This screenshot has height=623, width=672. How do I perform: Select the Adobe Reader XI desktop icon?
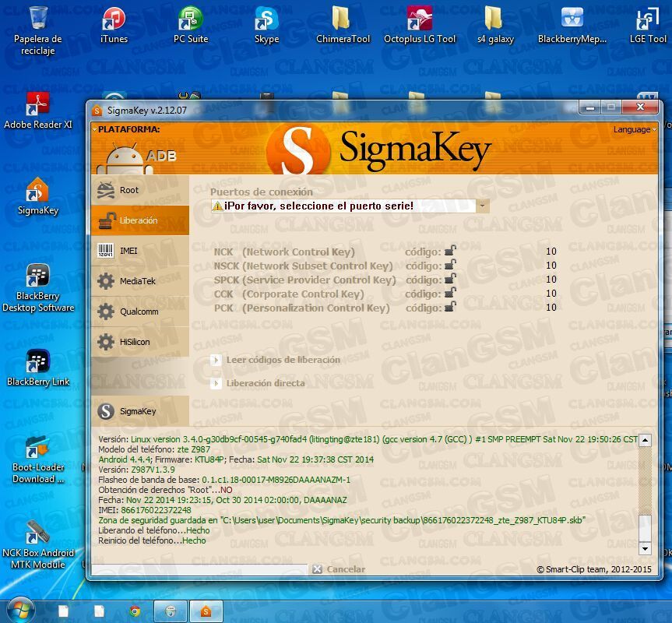tap(38, 111)
